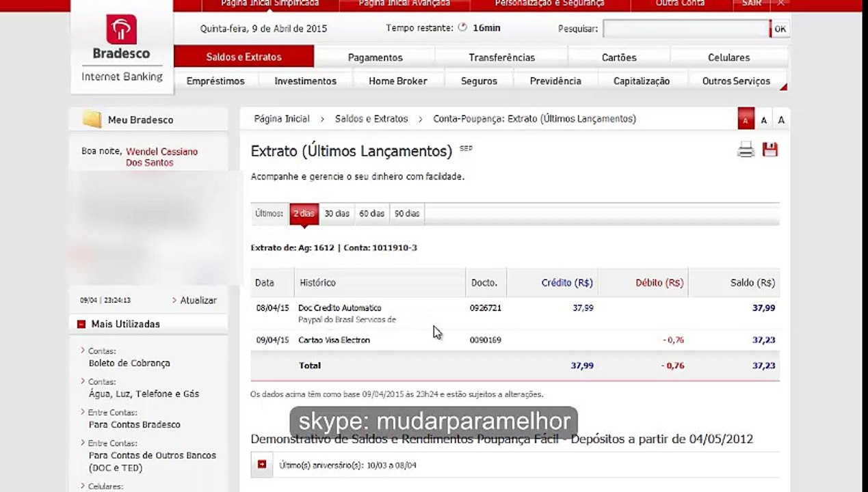Select the largest font size A button

(781, 120)
